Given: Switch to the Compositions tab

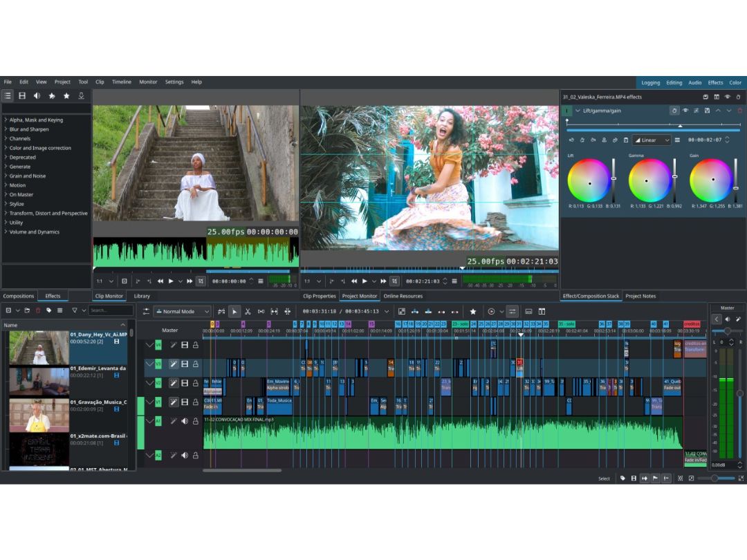Looking at the screenshot, I should coord(19,296).
